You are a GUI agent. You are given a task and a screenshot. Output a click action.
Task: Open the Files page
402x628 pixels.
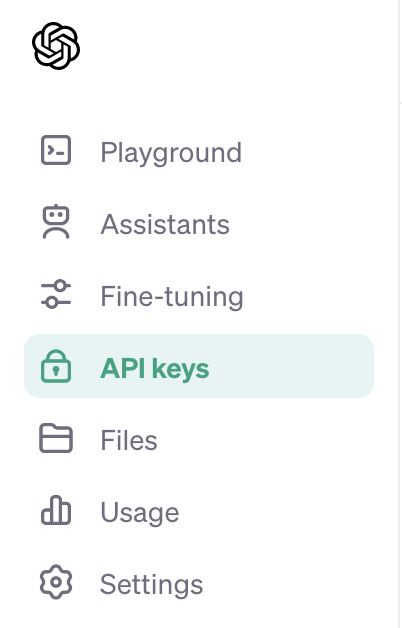(x=129, y=440)
